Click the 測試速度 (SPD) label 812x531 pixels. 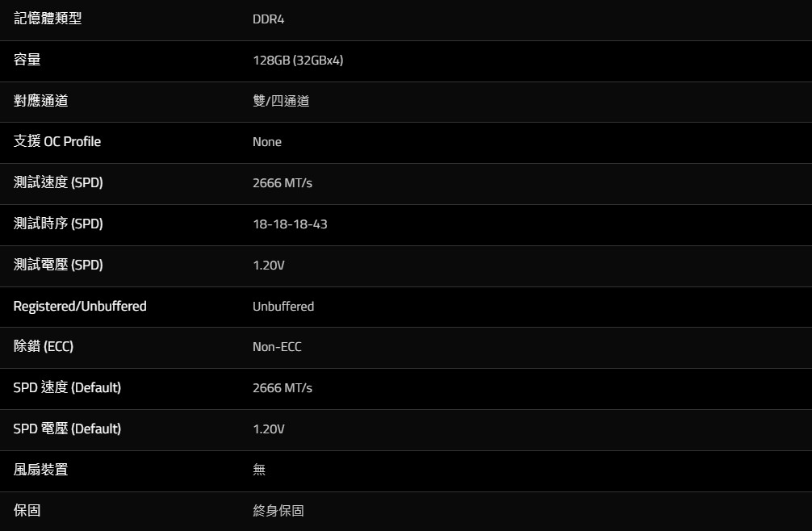pyautogui.click(x=58, y=182)
